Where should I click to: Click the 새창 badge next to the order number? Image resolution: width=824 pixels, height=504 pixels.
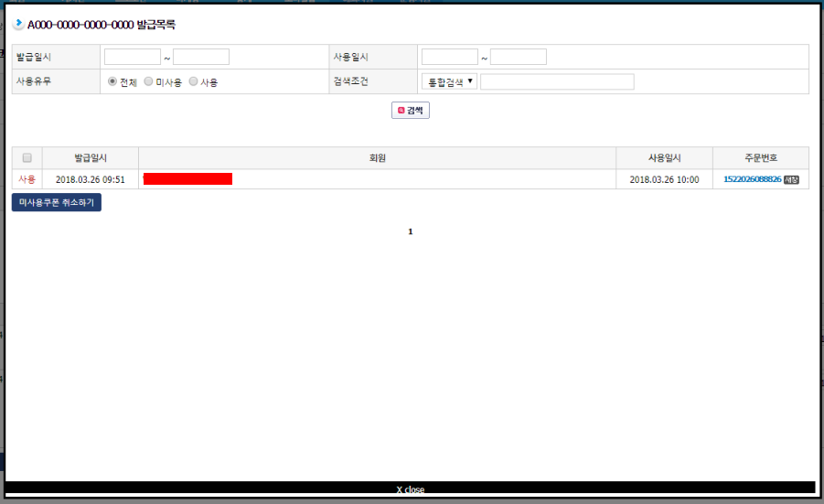[791, 180]
